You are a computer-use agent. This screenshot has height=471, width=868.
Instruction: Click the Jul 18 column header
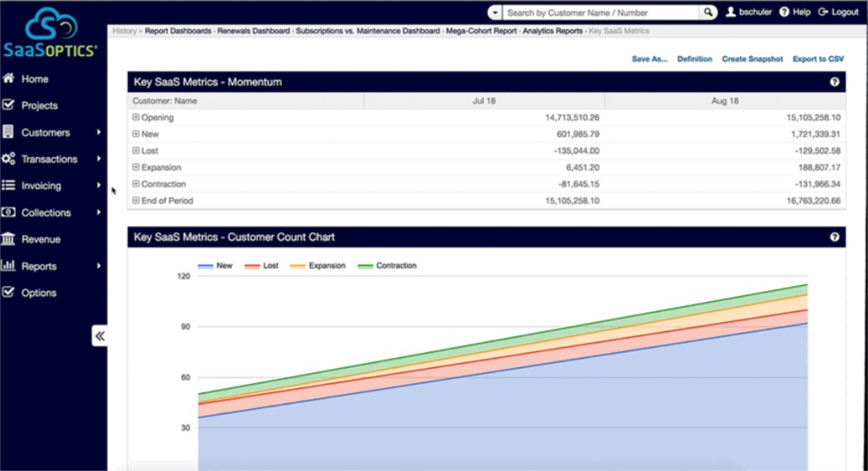click(485, 100)
